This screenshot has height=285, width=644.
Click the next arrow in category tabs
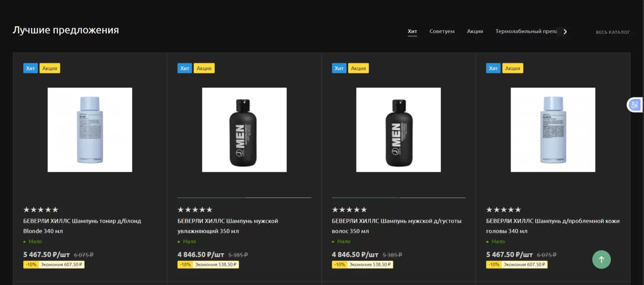(565, 32)
